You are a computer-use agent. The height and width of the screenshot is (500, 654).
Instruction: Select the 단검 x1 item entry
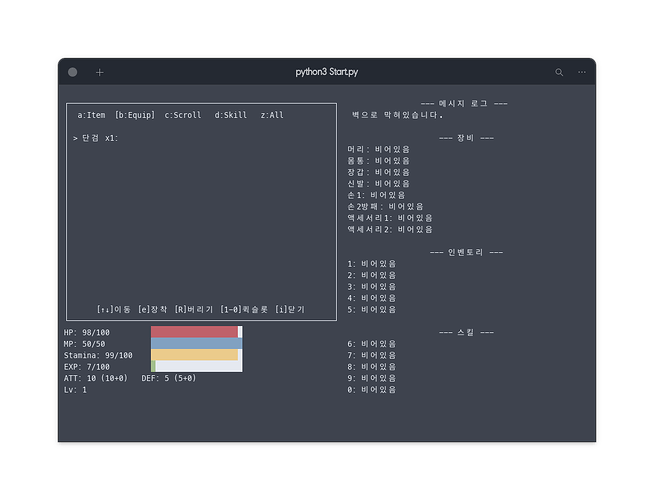pyautogui.click(x=99, y=138)
